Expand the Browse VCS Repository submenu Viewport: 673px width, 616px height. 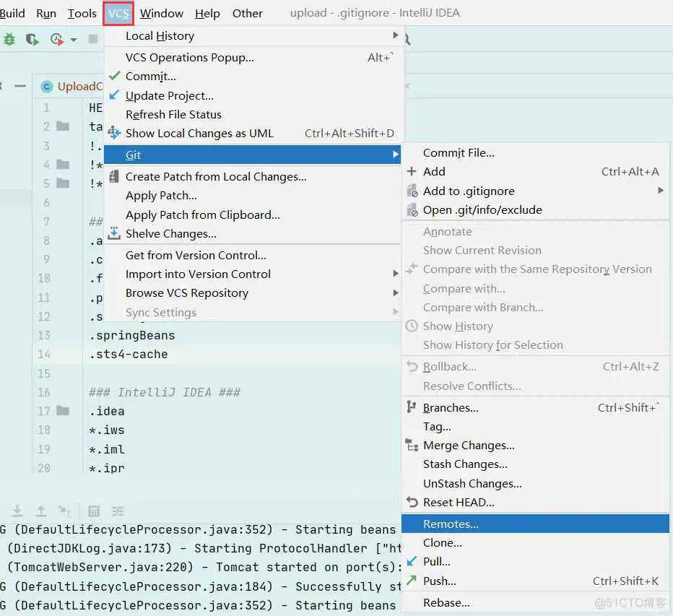(395, 292)
